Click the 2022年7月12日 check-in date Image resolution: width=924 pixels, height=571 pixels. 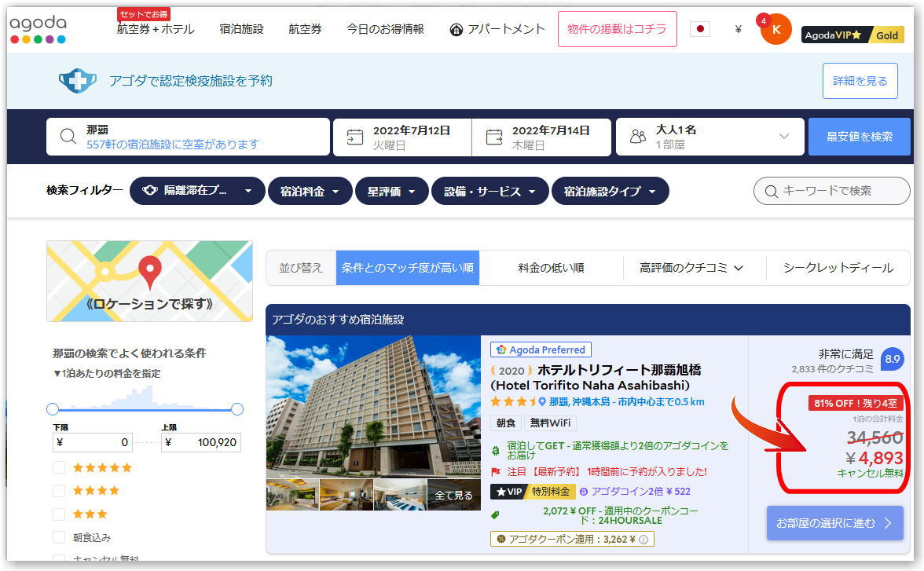point(402,137)
